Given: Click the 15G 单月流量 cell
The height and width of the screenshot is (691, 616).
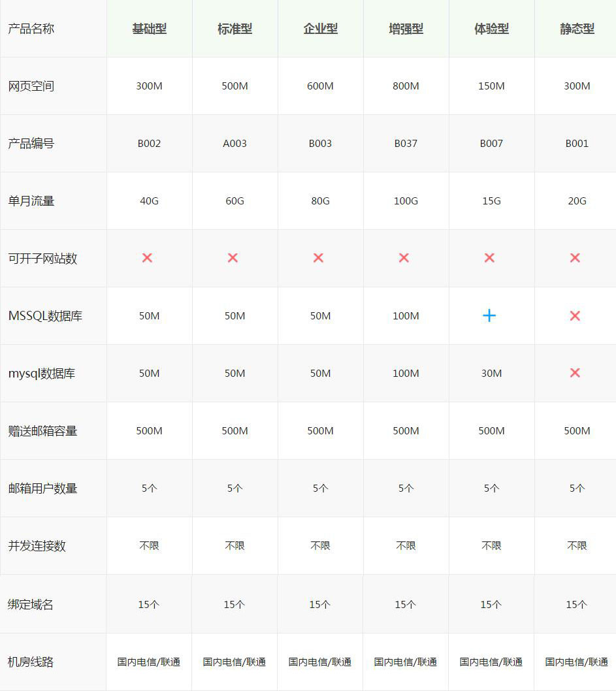Looking at the screenshot, I should pyautogui.click(x=491, y=201).
